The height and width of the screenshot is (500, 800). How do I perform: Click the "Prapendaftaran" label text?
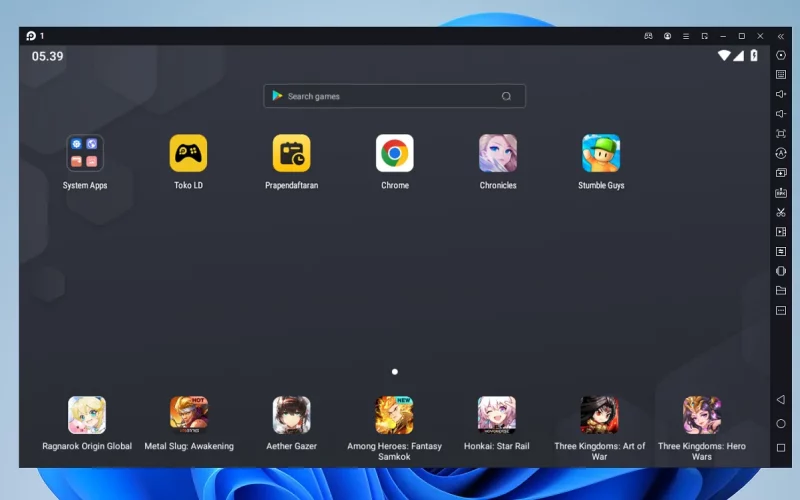291,185
